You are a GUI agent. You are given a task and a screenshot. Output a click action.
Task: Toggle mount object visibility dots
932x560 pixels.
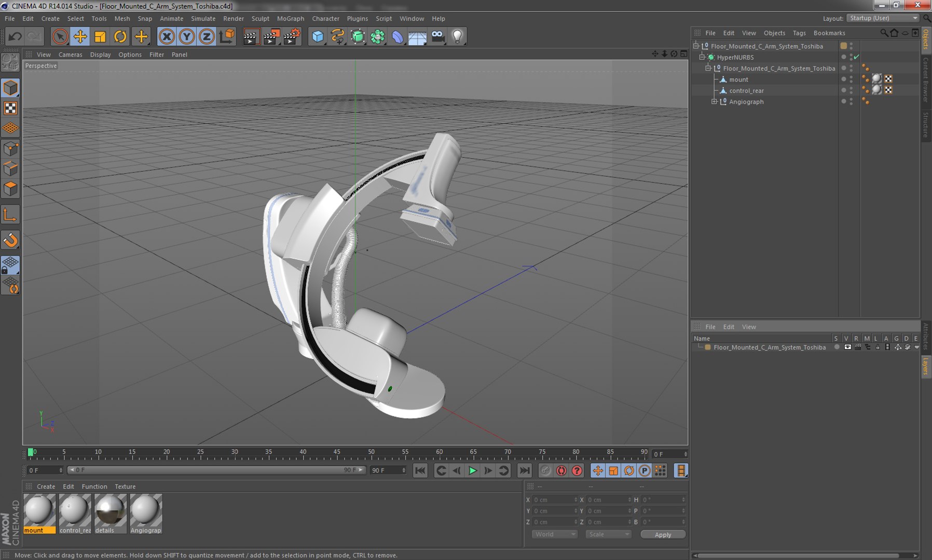pos(851,79)
